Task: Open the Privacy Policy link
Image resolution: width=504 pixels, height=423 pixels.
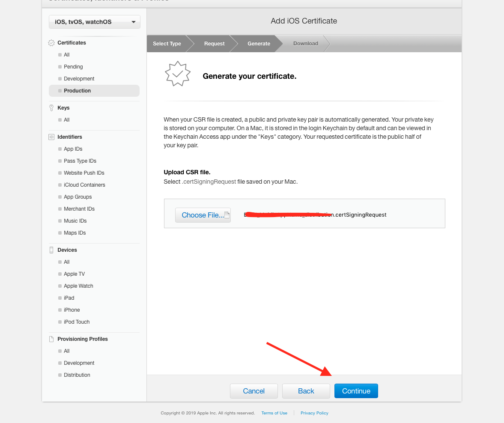Action: tap(314, 413)
